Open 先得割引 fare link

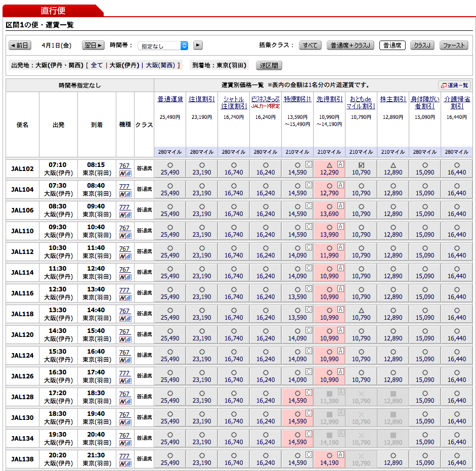coord(329,99)
